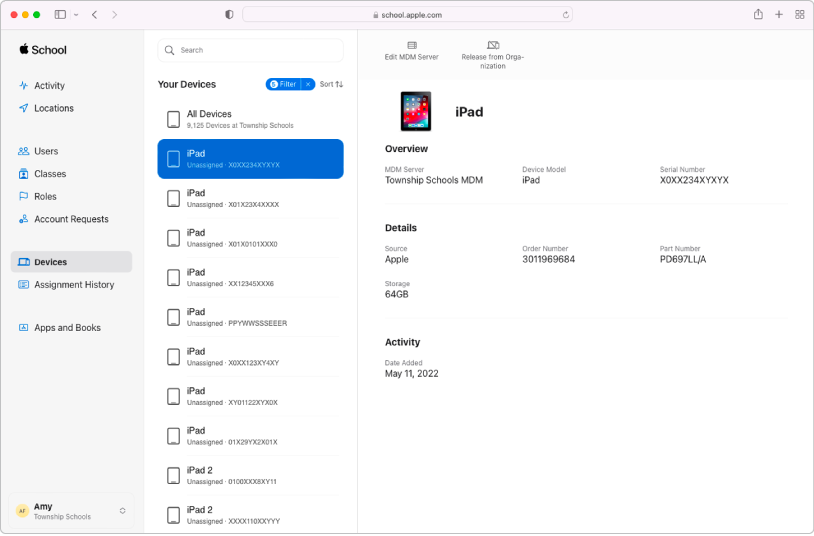Image resolution: width=814 pixels, height=536 pixels.
Task: Clear the active Filter with X
Action: (x=308, y=85)
